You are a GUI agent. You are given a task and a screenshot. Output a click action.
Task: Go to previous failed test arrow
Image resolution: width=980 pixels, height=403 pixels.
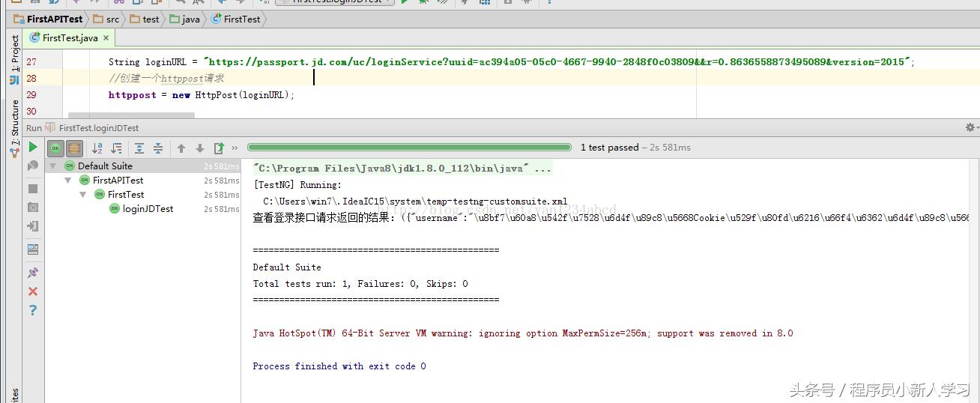[181, 148]
